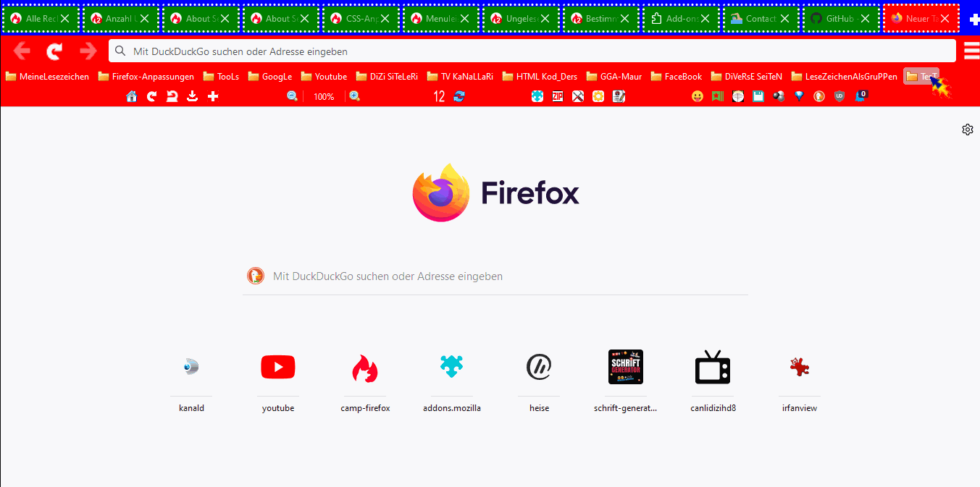Open the schrift-generator top site shortcut
The width and height of the screenshot is (980, 487).
point(626,381)
